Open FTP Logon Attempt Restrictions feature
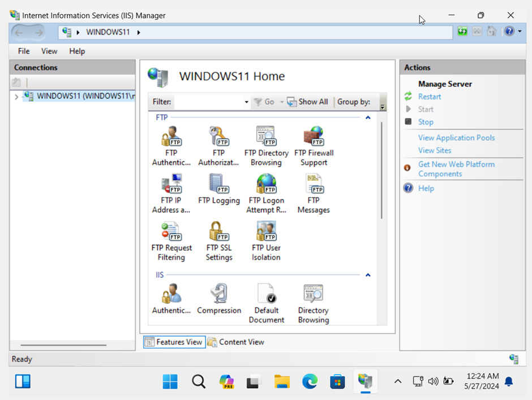 (267, 193)
